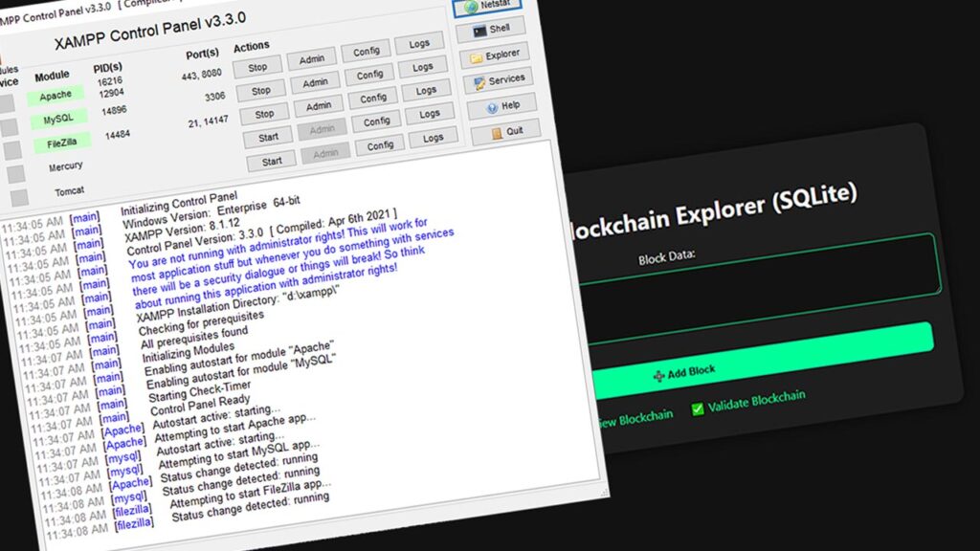Click log line 'XAMPP Version: 8.1.12'

coord(182,231)
